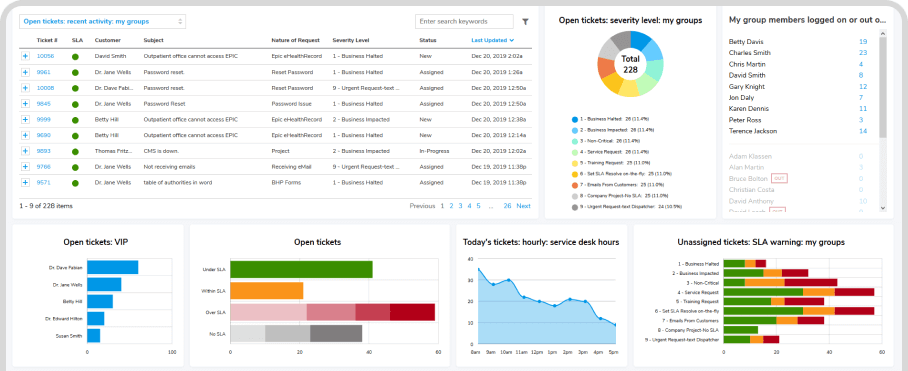Expand ticket 9845 row
Viewport: 908px width, 371px height.
click(x=25, y=104)
